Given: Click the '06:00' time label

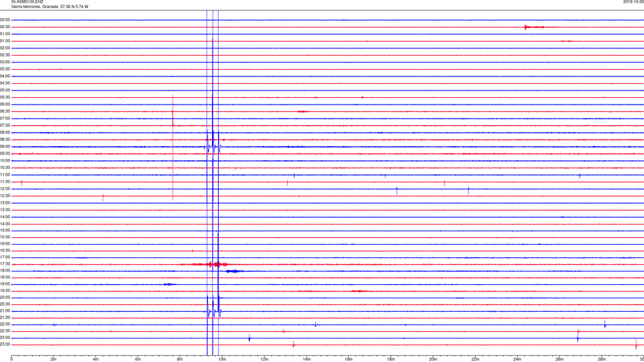Looking at the screenshot, I should pos(5,105).
